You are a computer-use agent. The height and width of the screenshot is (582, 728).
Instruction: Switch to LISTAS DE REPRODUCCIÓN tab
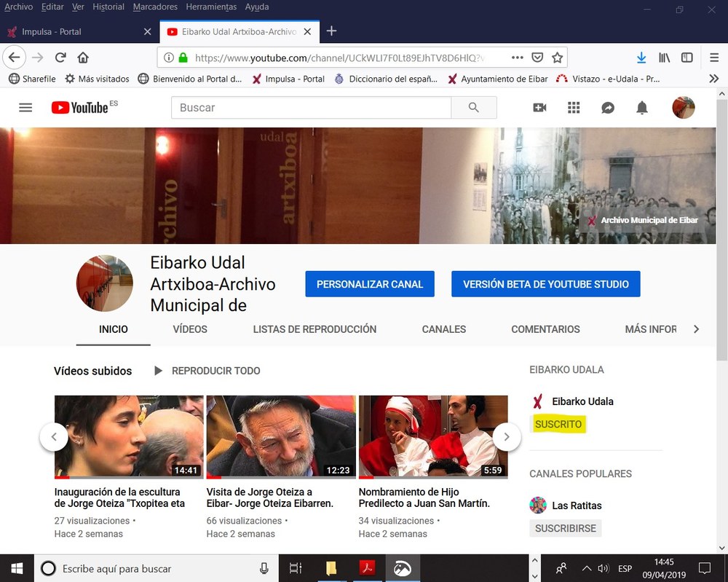click(x=314, y=329)
